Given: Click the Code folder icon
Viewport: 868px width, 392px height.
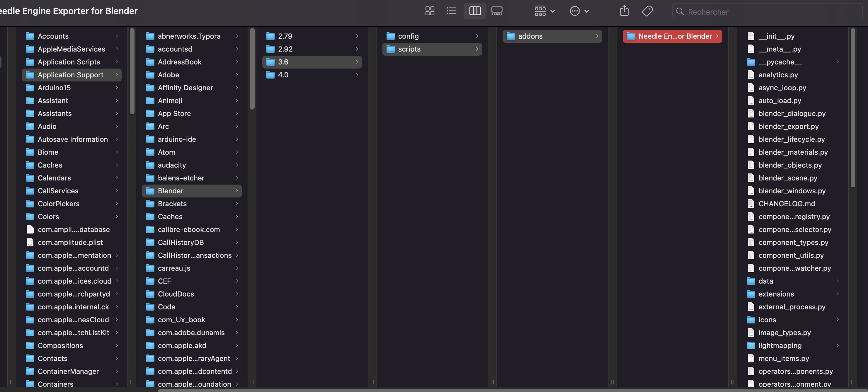Looking at the screenshot, I should [x=150, y=307].
